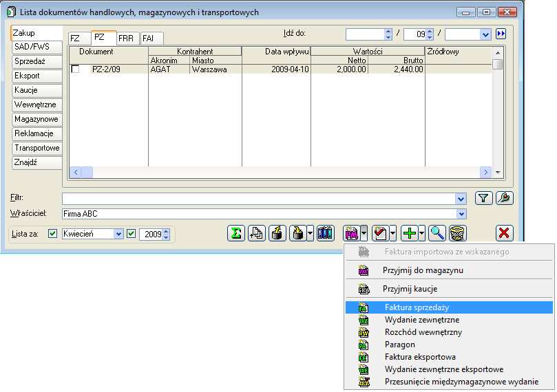Click the horizontal scrollbar right arrow

[485, 173]
